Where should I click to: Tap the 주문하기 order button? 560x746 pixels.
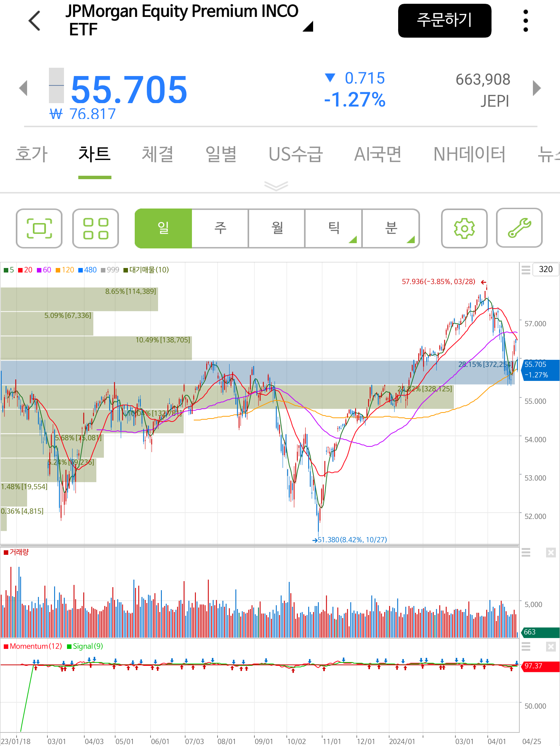point(444,21)
